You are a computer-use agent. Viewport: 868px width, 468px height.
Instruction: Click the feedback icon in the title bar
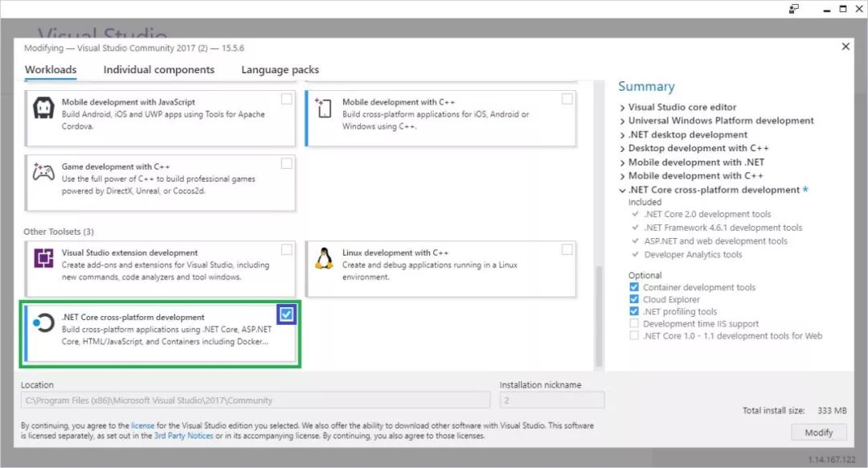click(794, 9)
